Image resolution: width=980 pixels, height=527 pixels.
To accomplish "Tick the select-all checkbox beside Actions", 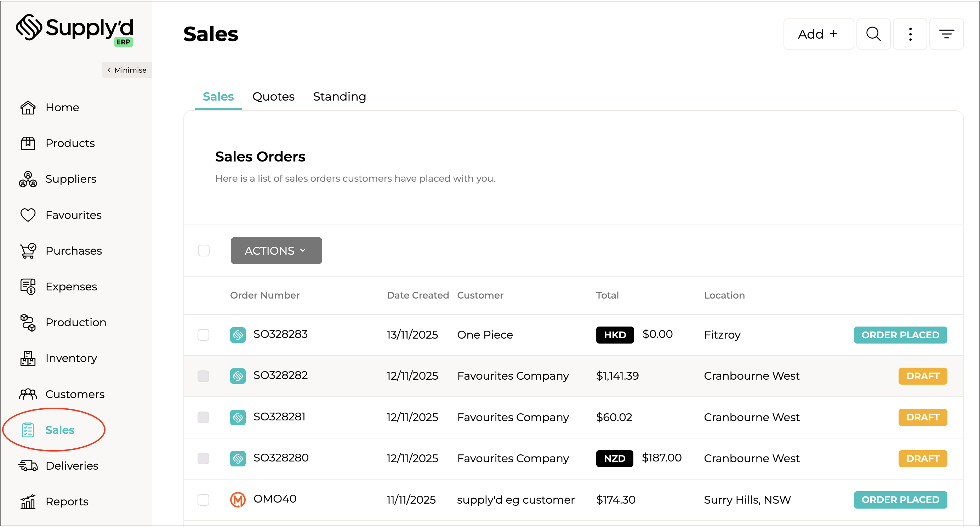I will 204,251.
